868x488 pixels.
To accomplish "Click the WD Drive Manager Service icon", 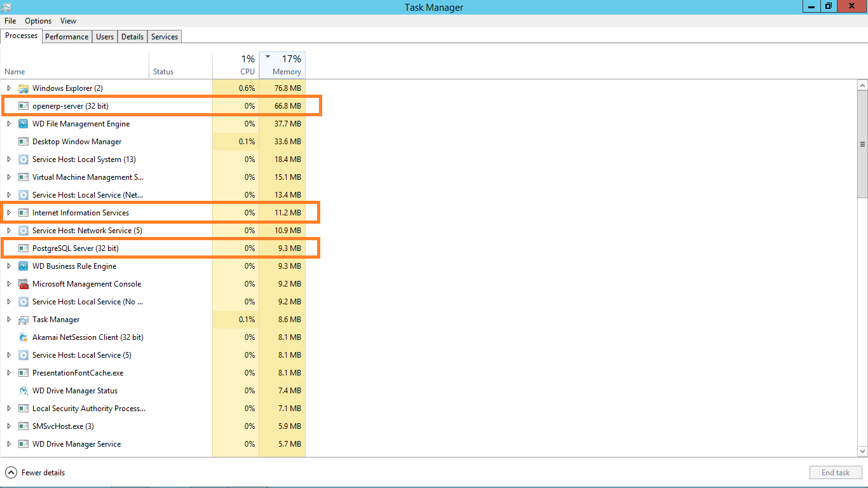I will pyautogui.click(x=24, y=444).
